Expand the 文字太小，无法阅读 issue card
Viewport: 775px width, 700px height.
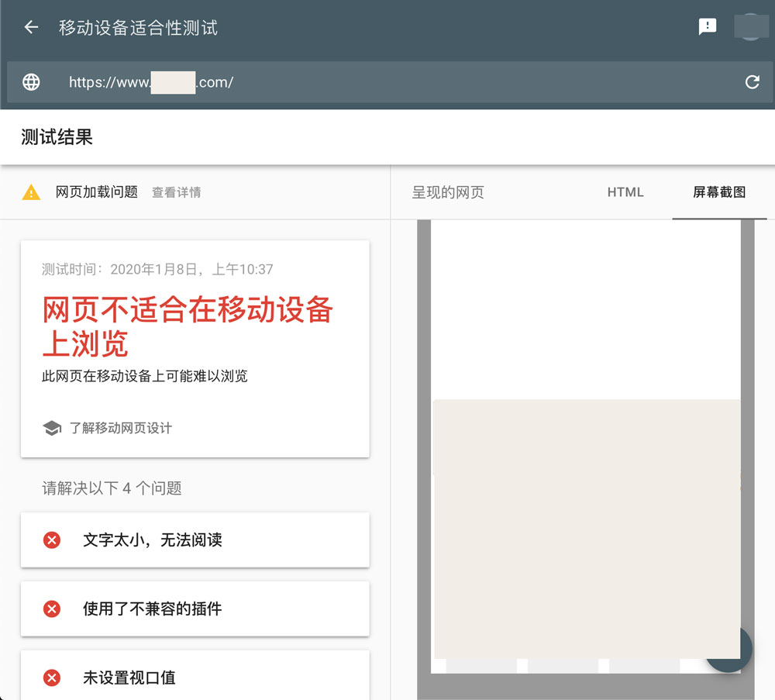195,540
